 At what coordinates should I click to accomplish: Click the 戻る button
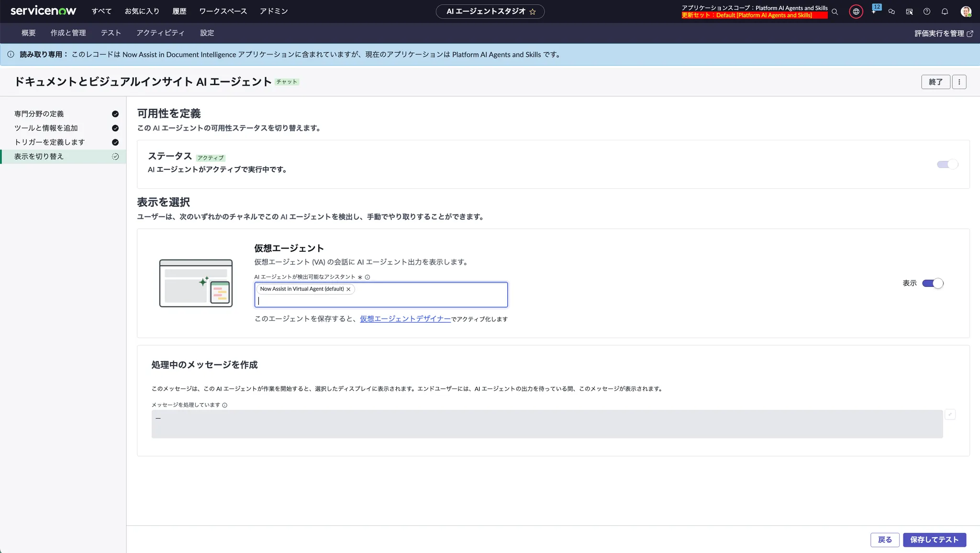[x=884, y=540]
